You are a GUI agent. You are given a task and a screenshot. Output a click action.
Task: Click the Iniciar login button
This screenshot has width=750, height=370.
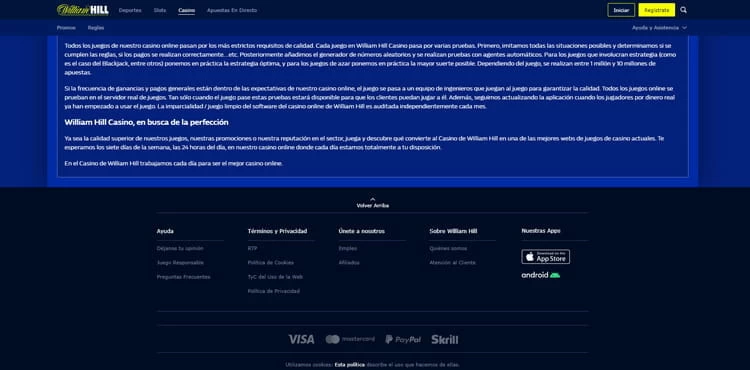click(621, 10)
